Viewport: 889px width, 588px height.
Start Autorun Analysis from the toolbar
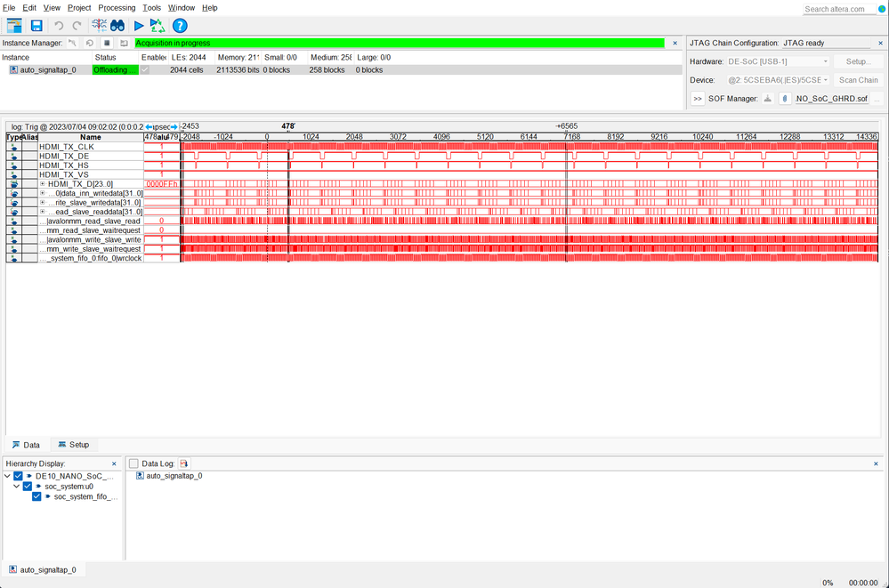tap(157, 26)
